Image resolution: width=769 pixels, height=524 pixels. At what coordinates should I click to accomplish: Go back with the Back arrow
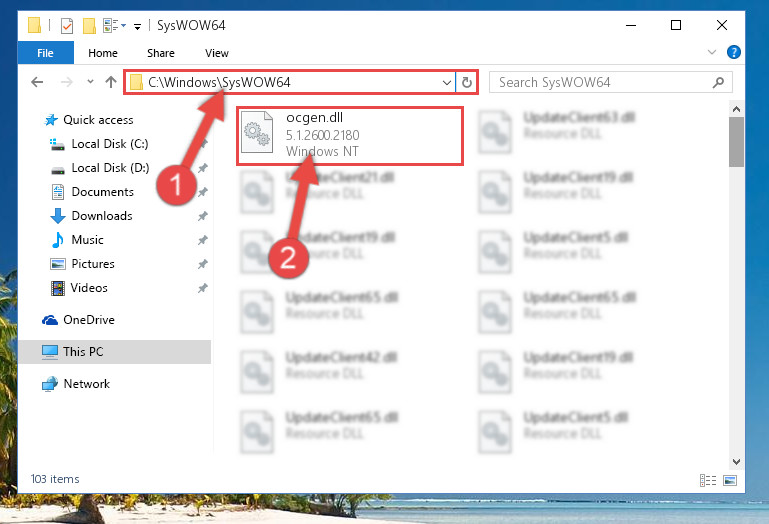(x=37, y=82)
